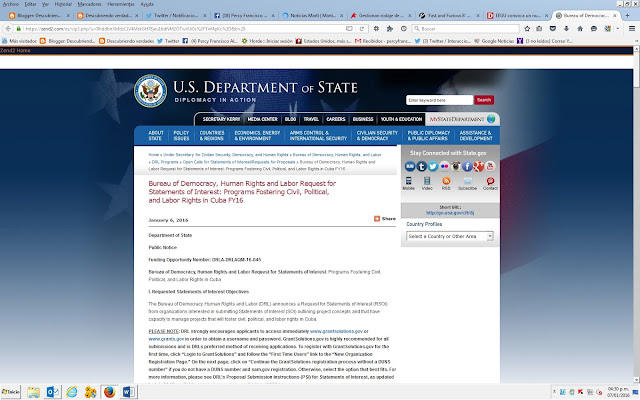Open the Twitter icon in Stay Connected

[433, 166]
